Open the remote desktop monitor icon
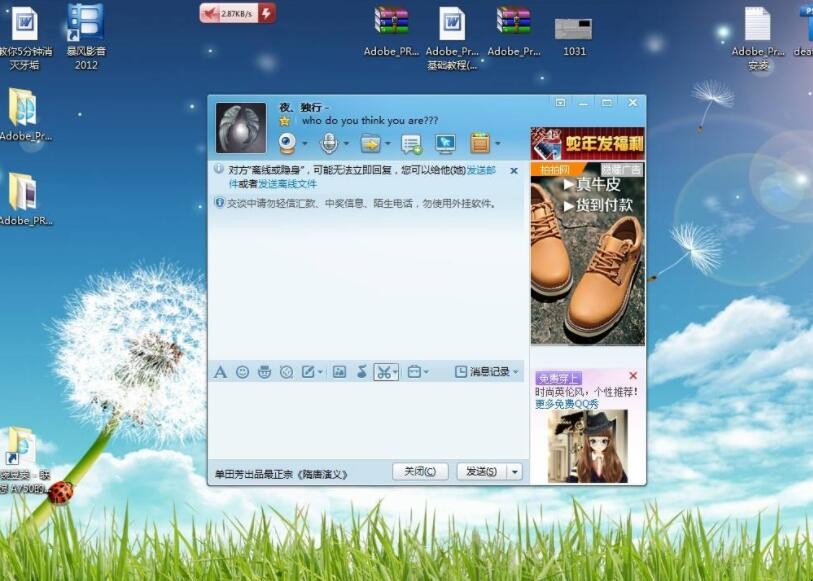This screenshot has height=581, width=813. click(445, 143)
